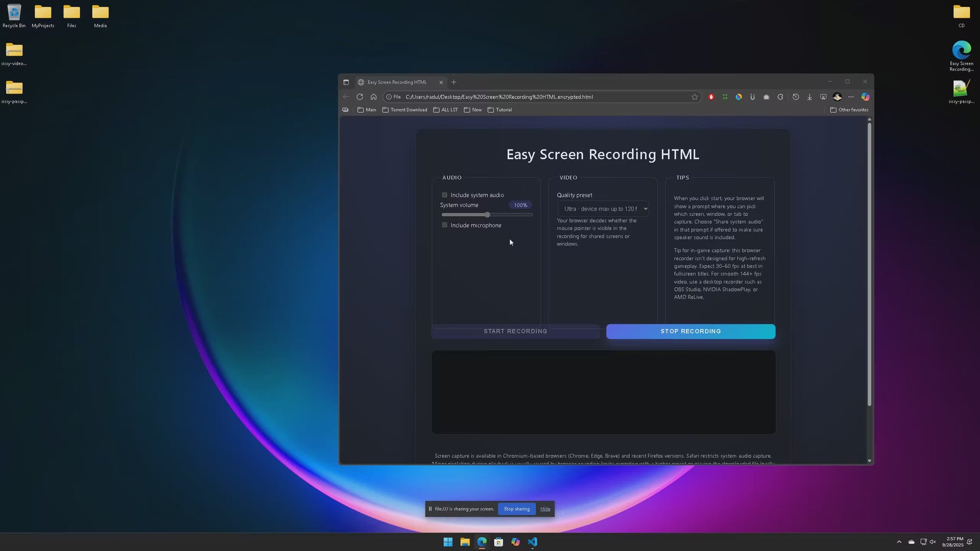980x551 pixels.
Task: Open the browser Extensions puzzle icon
Action: pyautogui.click(x=780, y=97)
